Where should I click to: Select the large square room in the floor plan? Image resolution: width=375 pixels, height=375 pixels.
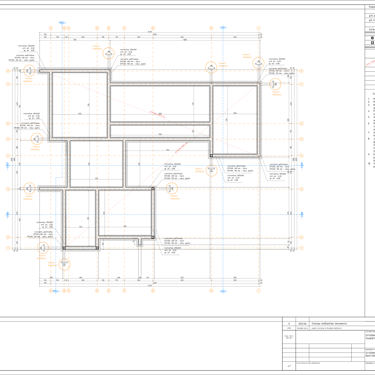[x=80, y=104]
